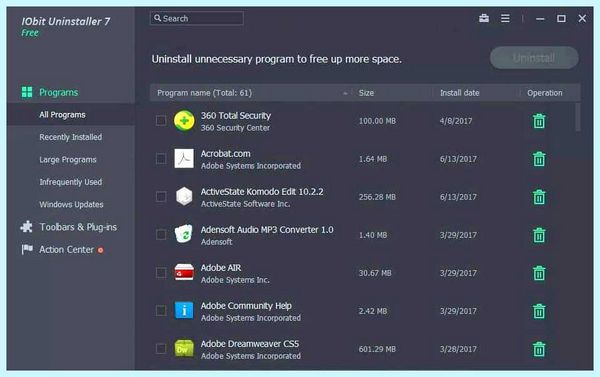Image resolution: width=600 pixels, height=377 pixels.
Task: Click the trash icon for 360 Total Security
Action: pyautogui.click(x=539, y=121)
